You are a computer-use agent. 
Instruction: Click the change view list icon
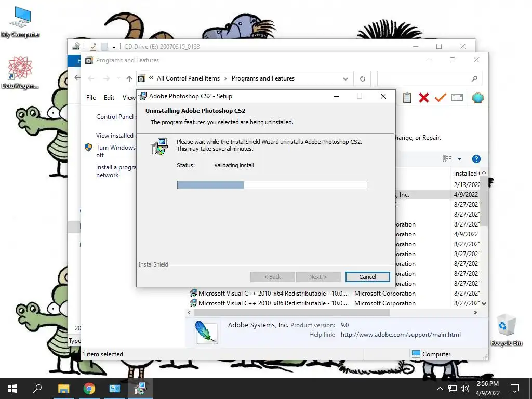click(x=447, y=159)
